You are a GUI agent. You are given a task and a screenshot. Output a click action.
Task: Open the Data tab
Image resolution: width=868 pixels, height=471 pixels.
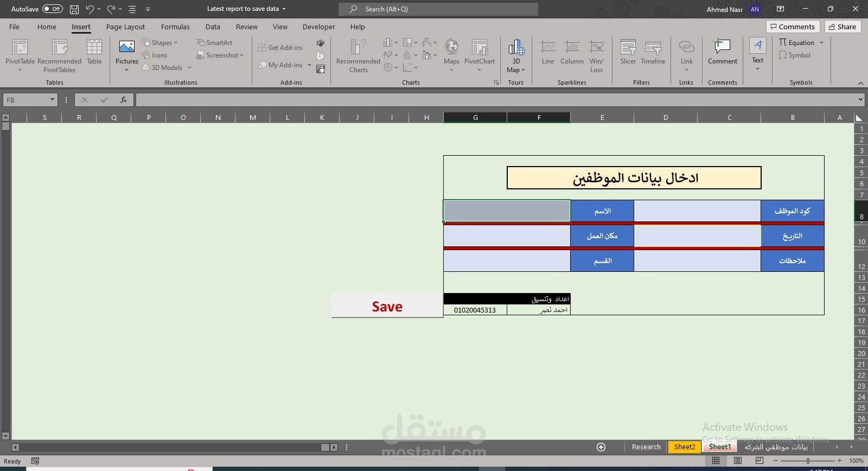click(213, 27)
